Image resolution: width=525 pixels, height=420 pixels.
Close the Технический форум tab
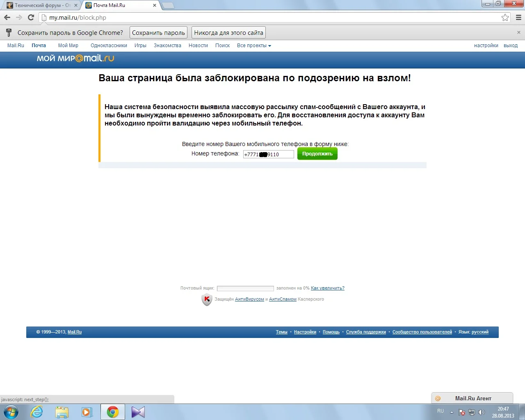[x=76, y=5]
